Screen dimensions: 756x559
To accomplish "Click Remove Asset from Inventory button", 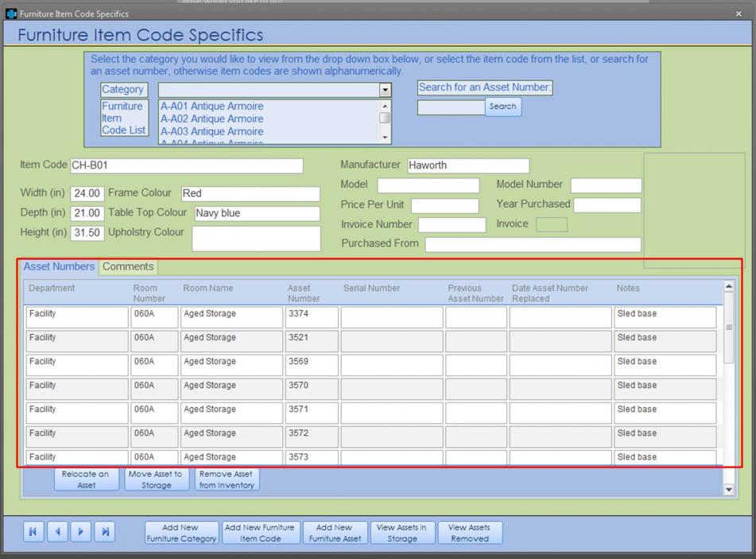I will [227, 479].
